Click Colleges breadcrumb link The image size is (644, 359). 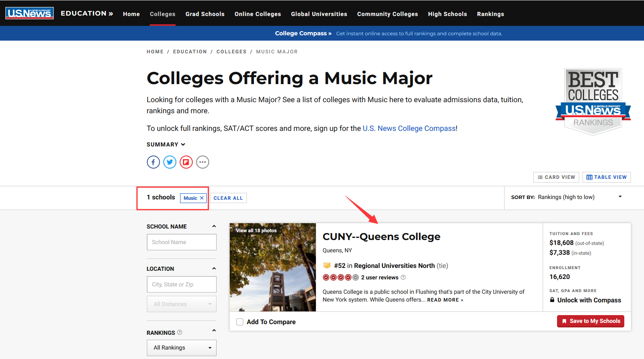pos(232,52)
